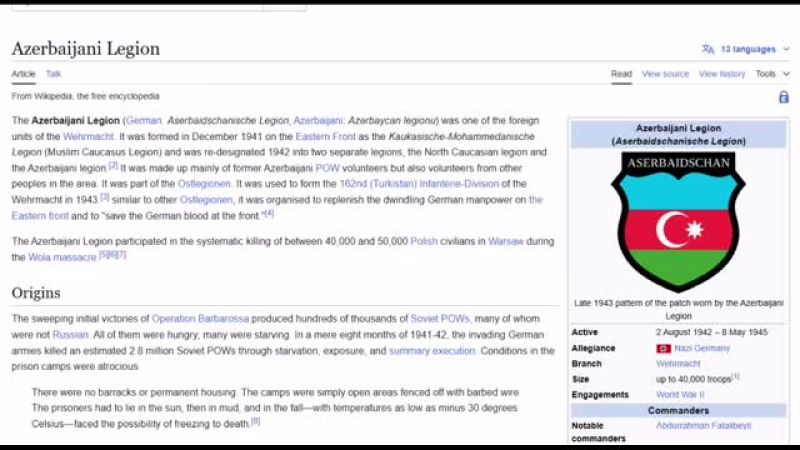Open the View history tab
This screenshot has width=800, height=450.
pyautogui.click(x=721, y=74)
